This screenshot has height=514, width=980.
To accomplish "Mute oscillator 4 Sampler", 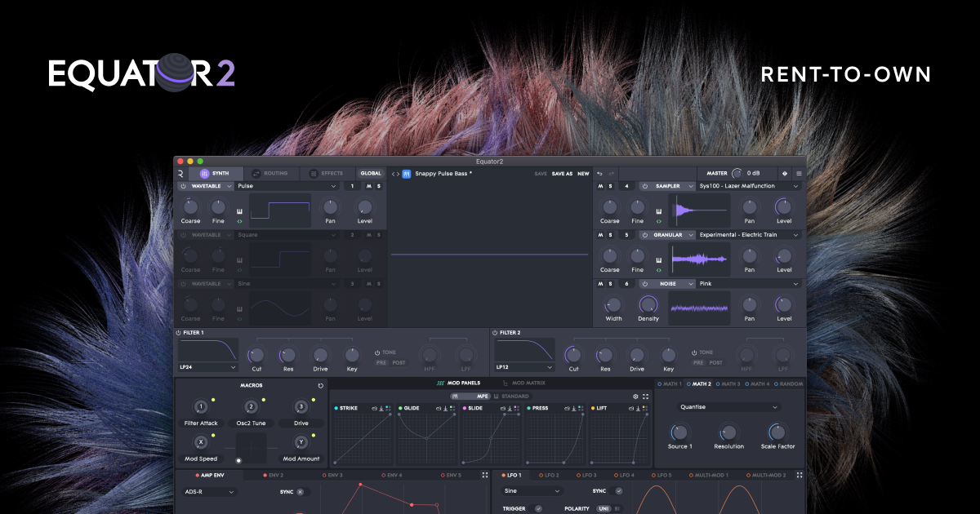I will (600, 186).
